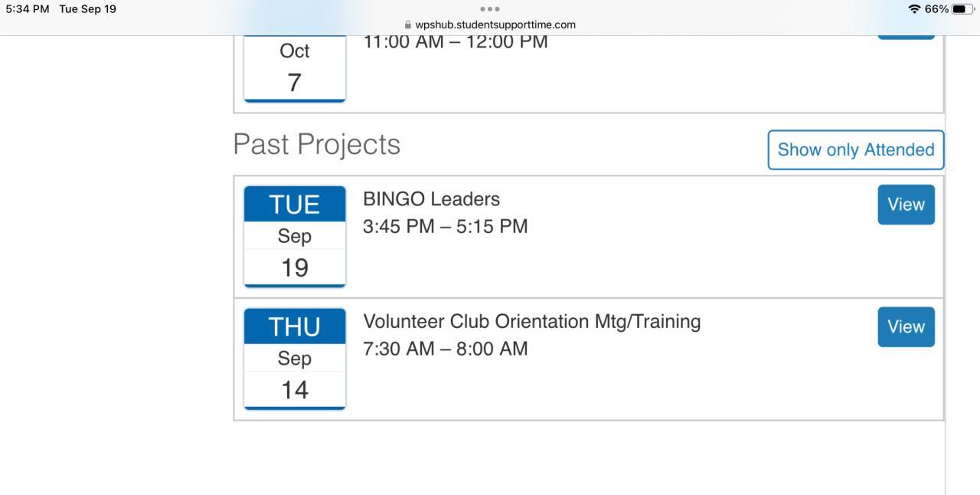The image size is (980, 495).
Task: Click the Thu Sep 14 calendar date tile
Action: (x=295, y=359)
